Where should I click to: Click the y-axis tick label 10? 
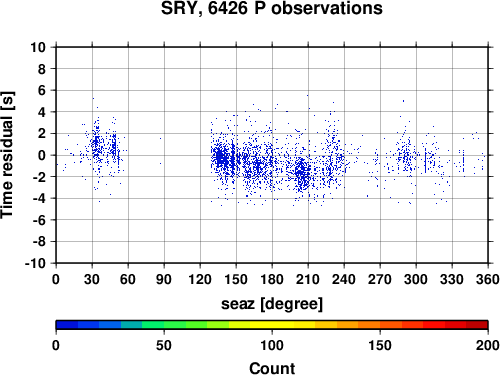(x=38, y=47)
